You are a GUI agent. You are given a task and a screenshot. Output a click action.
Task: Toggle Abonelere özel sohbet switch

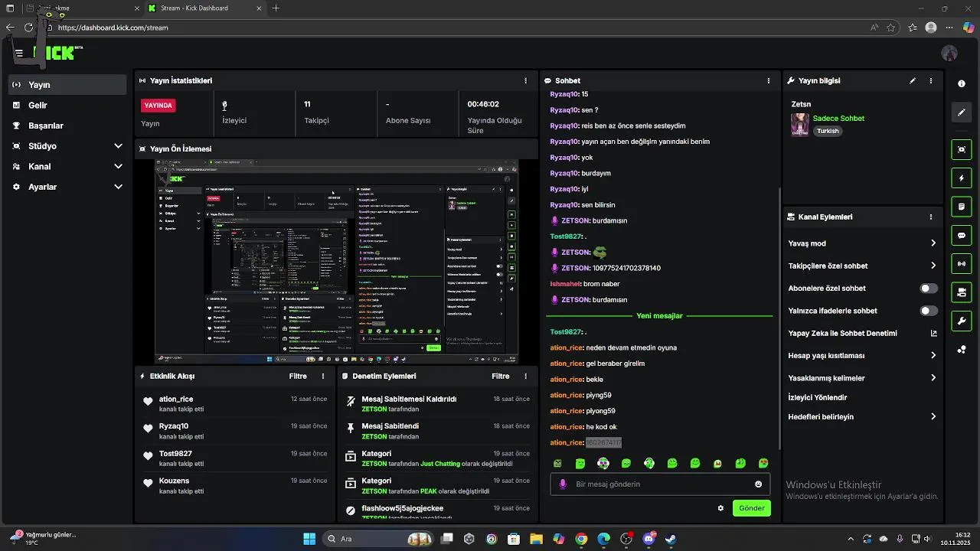(x=929, y=289)
